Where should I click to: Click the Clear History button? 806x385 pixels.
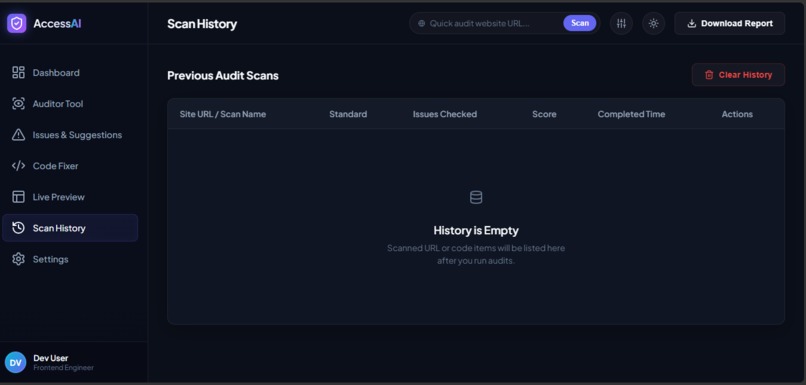[x=738, y=75]
